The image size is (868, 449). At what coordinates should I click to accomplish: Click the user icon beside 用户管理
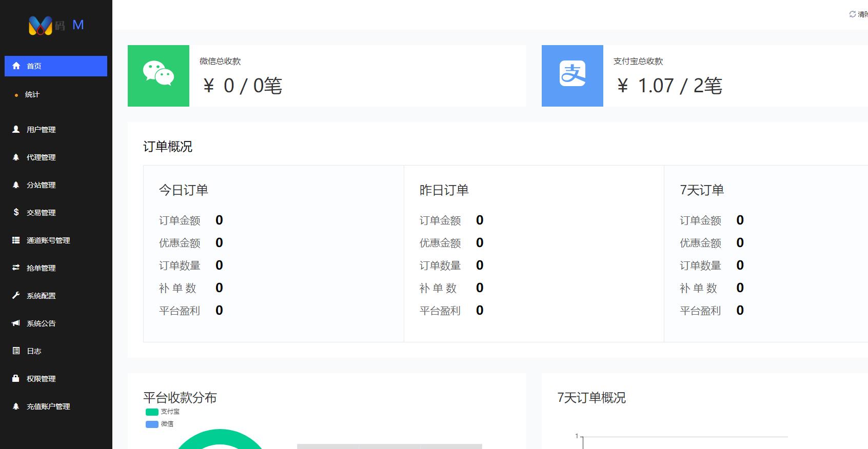(x=16, y=130)
